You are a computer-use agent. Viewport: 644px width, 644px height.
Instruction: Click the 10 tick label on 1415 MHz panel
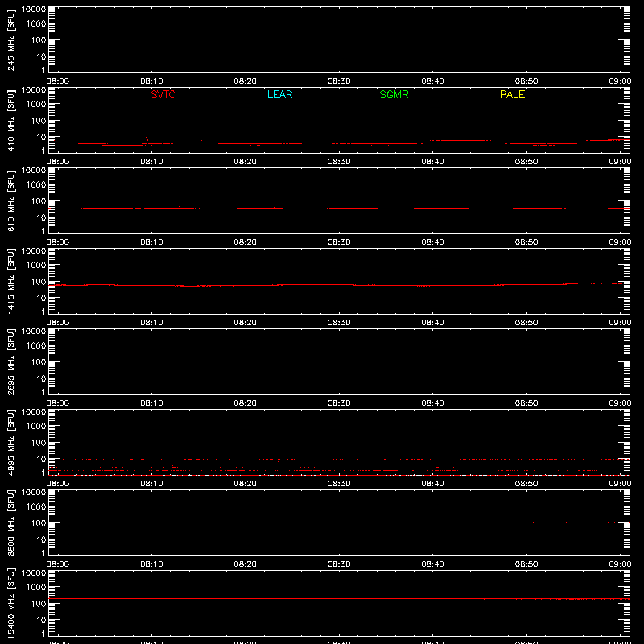click(41, 298)
